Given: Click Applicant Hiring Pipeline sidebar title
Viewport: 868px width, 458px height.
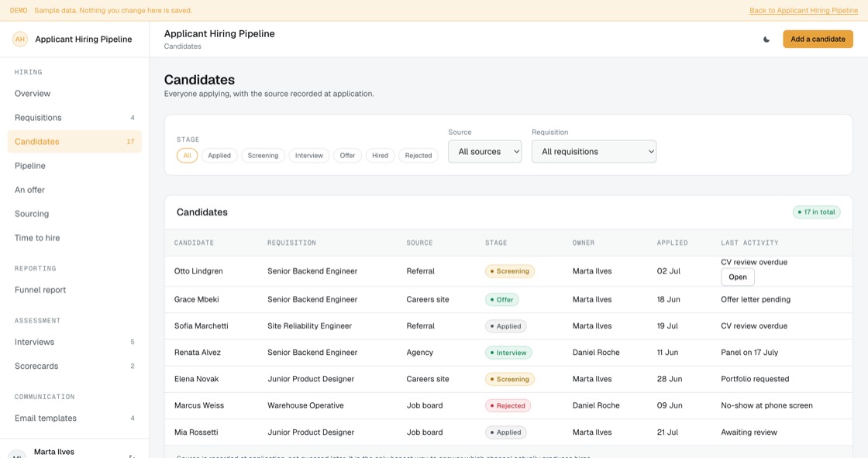Looking at the screenshot, I should pos(84,40).
